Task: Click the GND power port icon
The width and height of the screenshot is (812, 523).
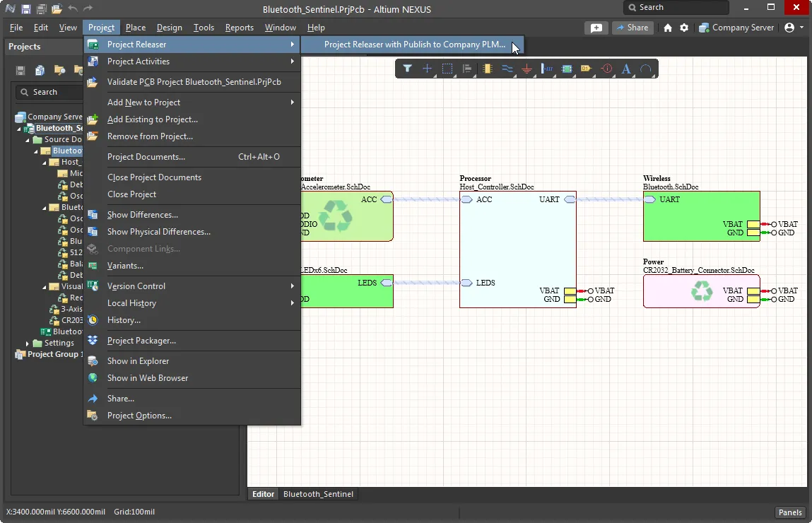Action: 526,69
